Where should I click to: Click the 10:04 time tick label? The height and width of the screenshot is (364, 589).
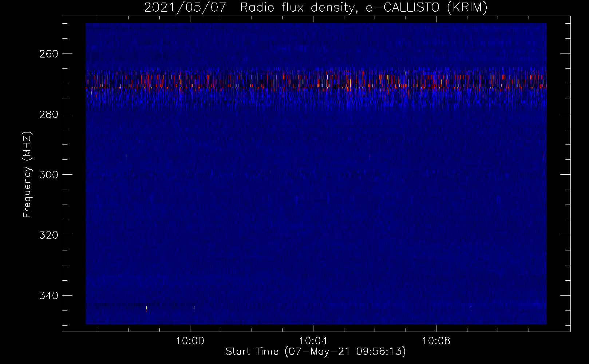313,341
